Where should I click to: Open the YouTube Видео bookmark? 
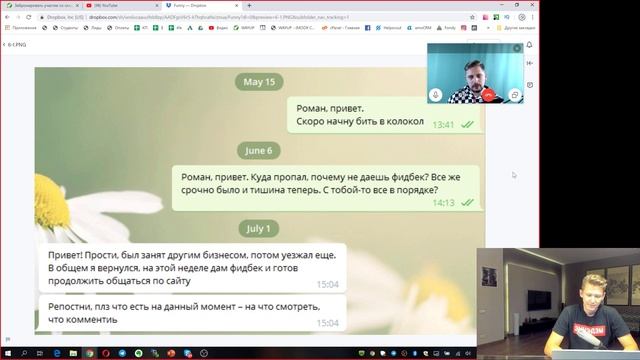click(218, 28)
